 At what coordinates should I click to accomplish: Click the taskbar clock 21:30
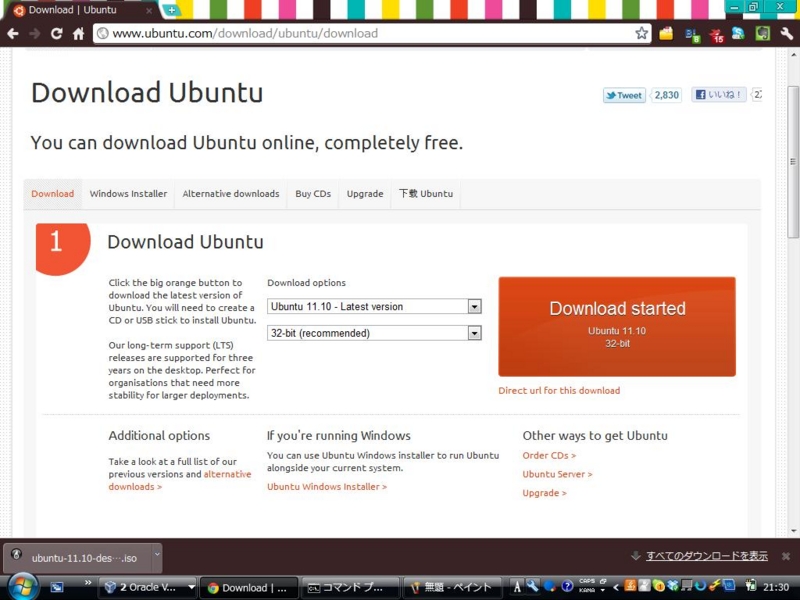[x=776, y=587]
